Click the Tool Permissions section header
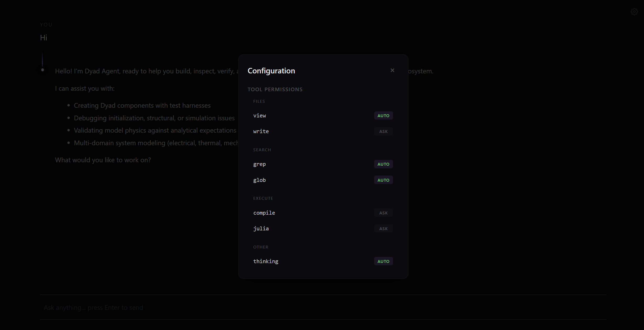Viewport: 644px width, 330px height. [x=275, y=89]
